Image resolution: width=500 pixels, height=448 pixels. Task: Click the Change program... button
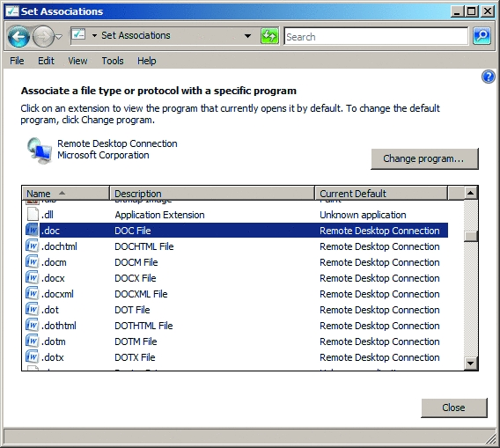click(x=424, y=158)
